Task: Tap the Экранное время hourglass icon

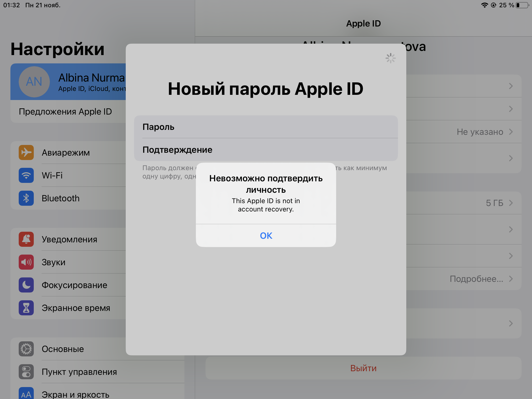Action: [26, 308]
